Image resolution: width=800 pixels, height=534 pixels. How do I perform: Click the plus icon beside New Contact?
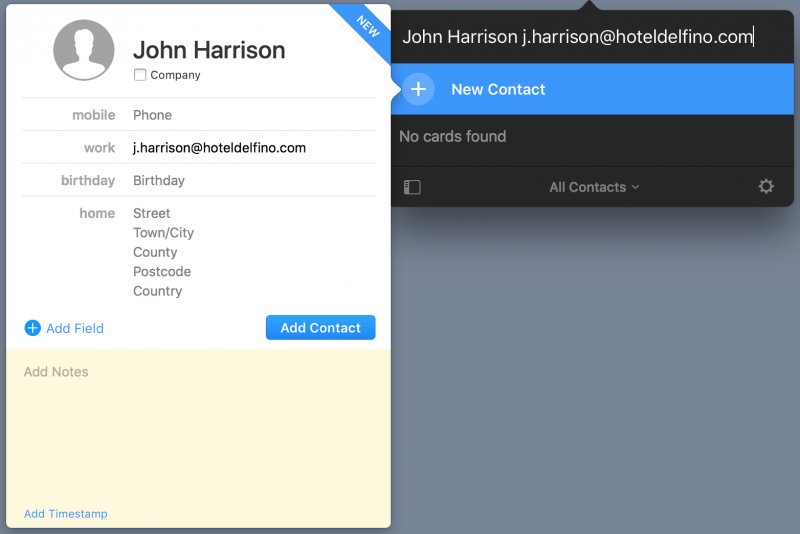click(418, 89)
